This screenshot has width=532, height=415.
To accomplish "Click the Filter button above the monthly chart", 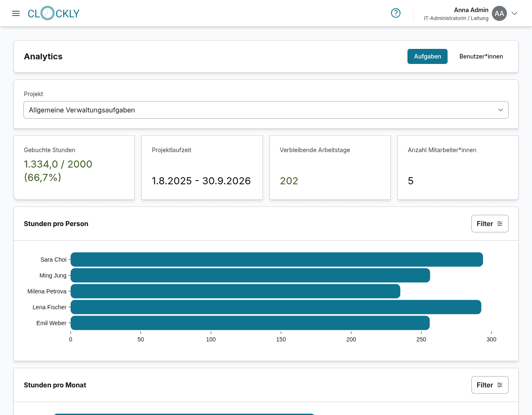I will click(489, 385).
